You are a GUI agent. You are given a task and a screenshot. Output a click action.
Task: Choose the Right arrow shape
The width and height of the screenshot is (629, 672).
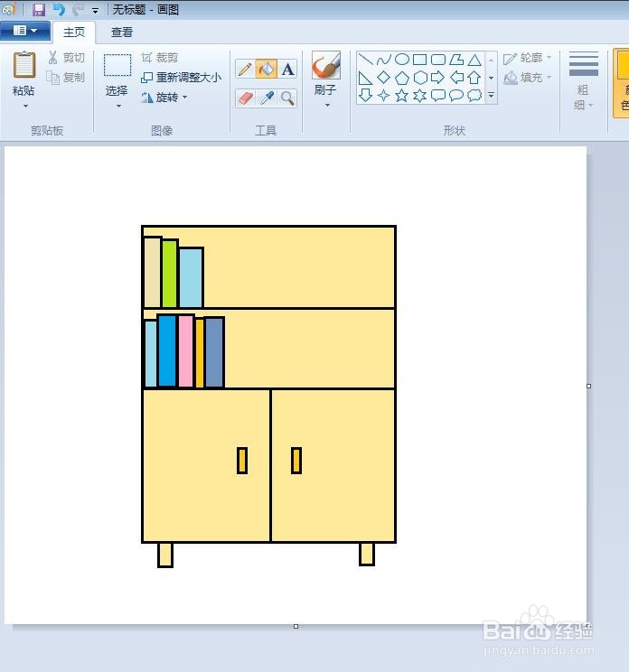pyautogui.click(x=437, y=78)
